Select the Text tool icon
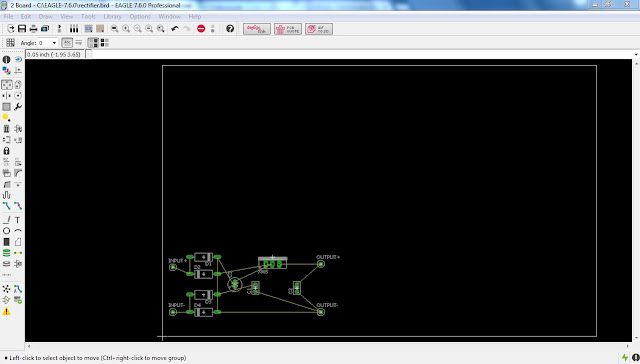 click(x=18, y=220)
